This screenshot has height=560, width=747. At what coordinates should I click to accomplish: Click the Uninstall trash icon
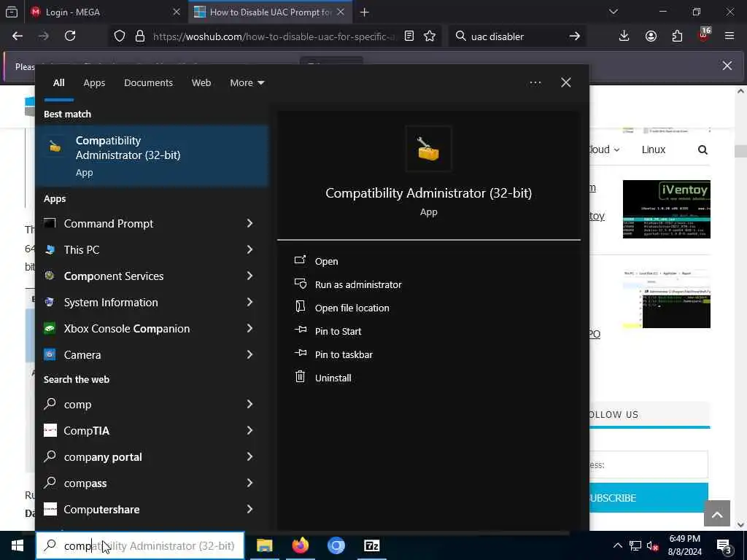[x=300, y=377]
